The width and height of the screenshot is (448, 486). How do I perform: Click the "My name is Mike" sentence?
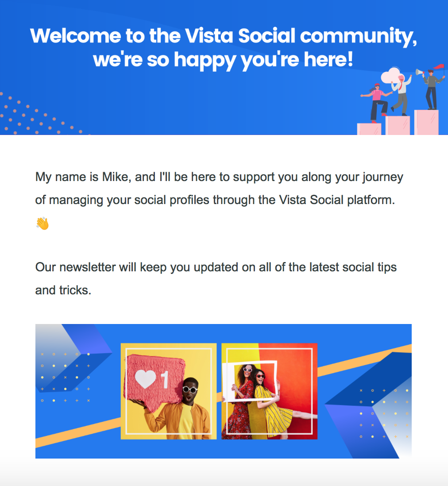point(85,177)
